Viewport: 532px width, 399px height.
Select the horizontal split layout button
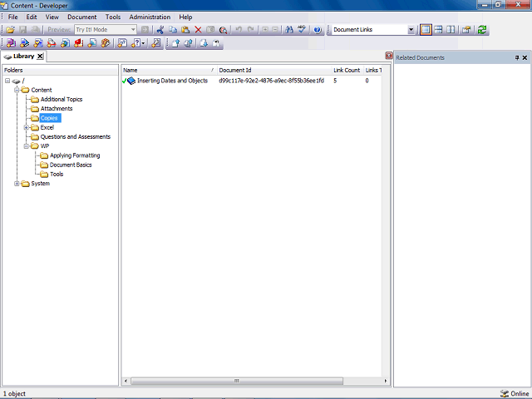438,30
